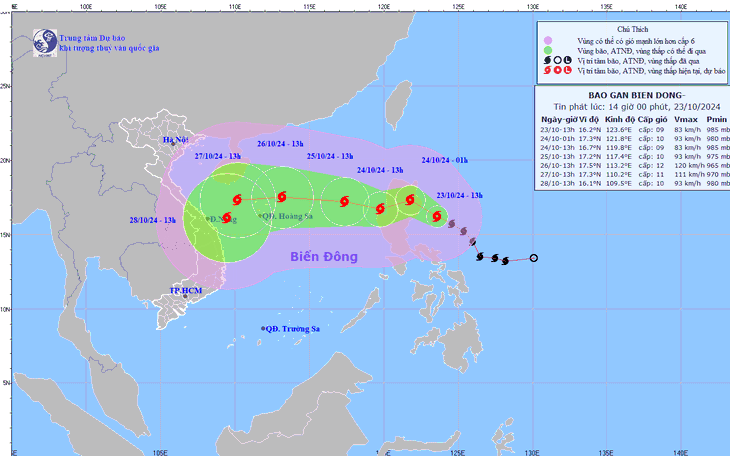Click the '117.4°E' longitude cell

coord(619,157)
